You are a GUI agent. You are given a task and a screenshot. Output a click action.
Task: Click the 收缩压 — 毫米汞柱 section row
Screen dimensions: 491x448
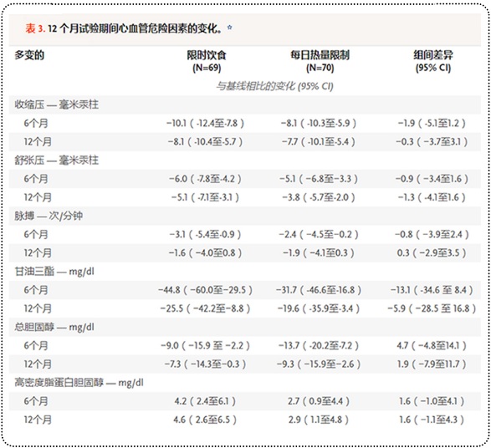click(x=245, y=104)
